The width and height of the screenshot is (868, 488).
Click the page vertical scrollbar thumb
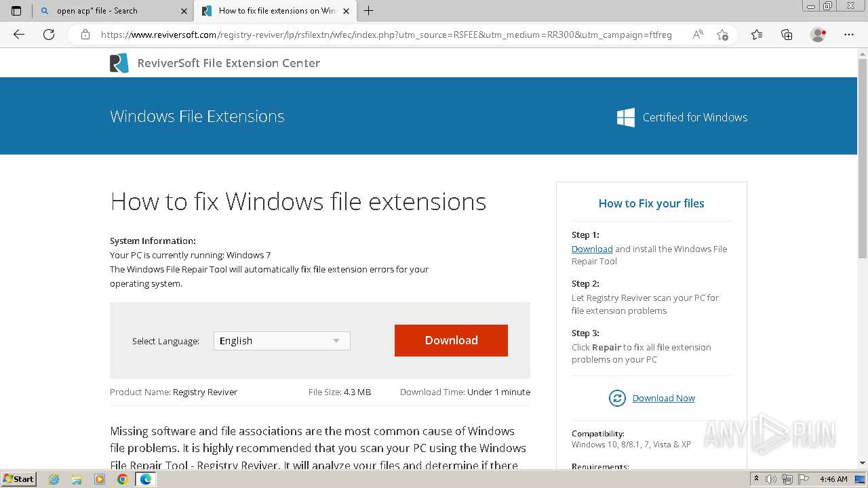click(863, 159)
